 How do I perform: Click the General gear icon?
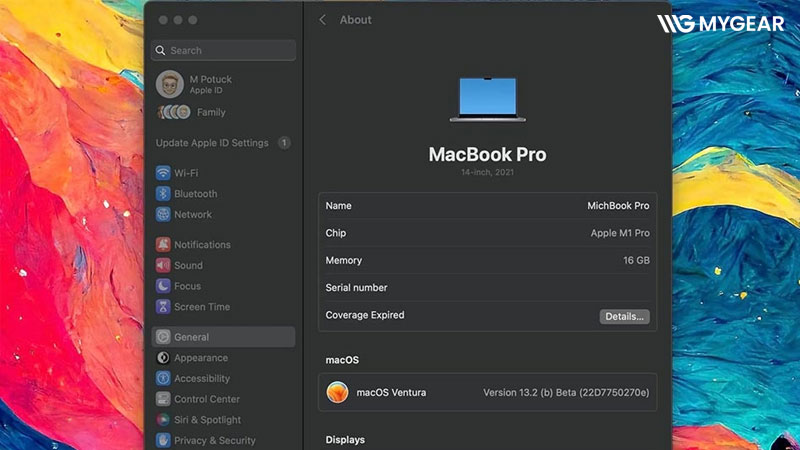163,337
